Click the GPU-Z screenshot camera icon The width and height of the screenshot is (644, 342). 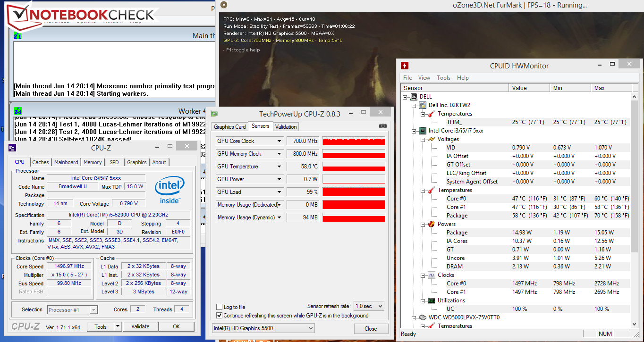383,126
